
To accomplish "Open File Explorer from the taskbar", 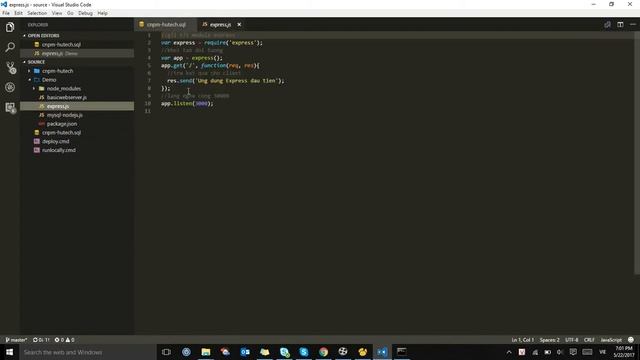I will (206, 352).
